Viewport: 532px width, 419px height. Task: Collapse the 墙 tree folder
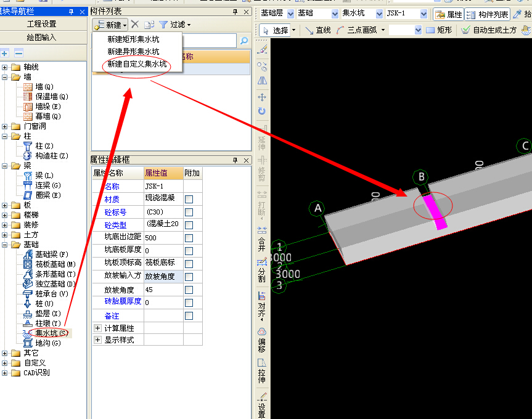click(x=4, y=77)
